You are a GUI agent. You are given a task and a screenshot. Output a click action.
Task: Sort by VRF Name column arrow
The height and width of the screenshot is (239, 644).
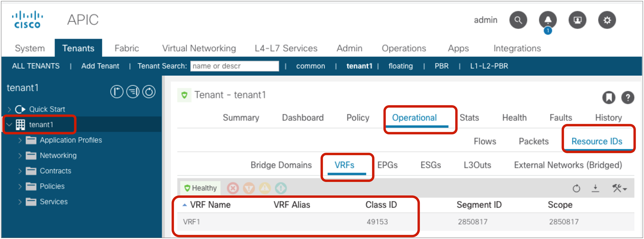(x=184, y=205)
